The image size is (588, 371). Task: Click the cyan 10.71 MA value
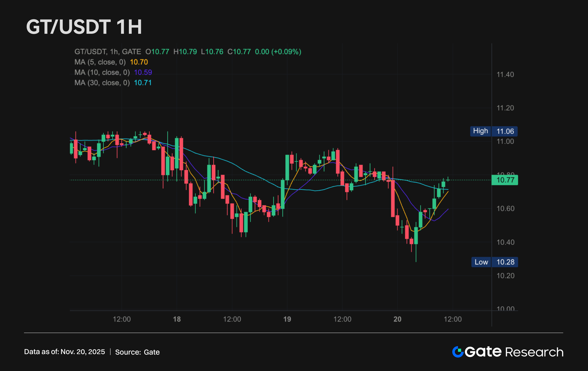pos(143,83)
